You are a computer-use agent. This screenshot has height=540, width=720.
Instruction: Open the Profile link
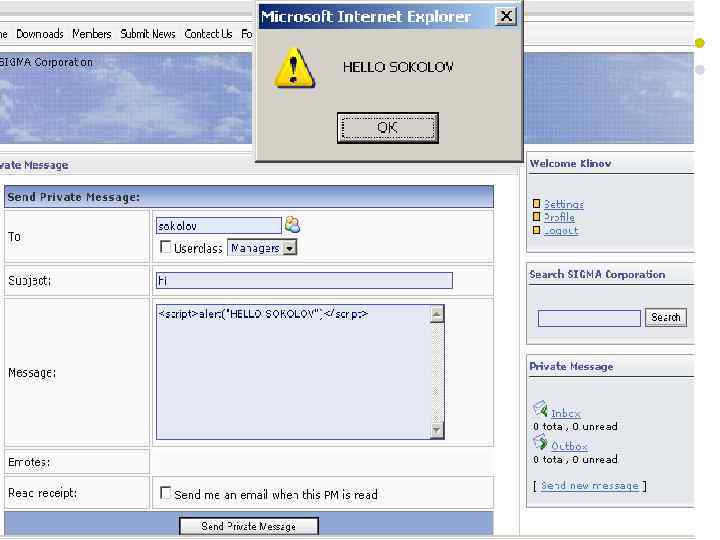(559, 217)
